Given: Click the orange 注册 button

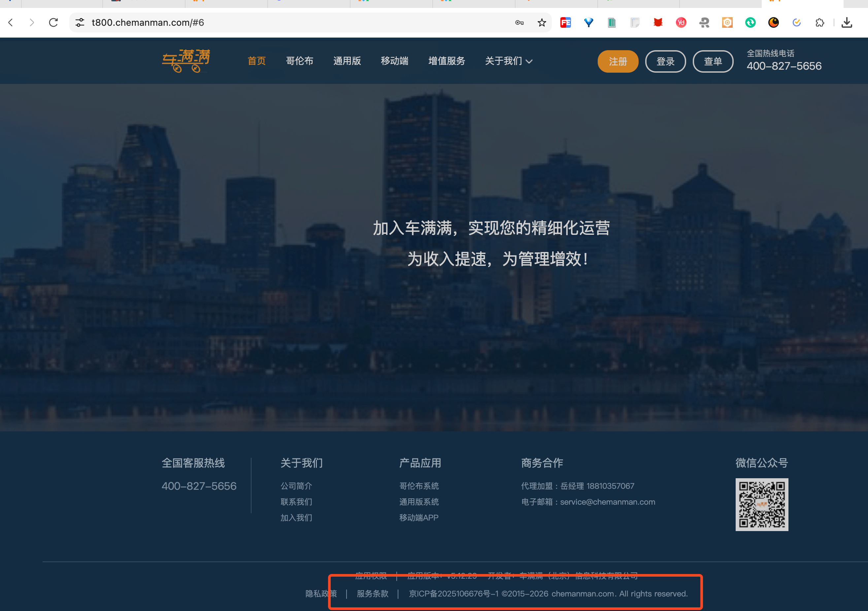Looking at the screenshot, I should pyautogui.click(x=618, y=61).
